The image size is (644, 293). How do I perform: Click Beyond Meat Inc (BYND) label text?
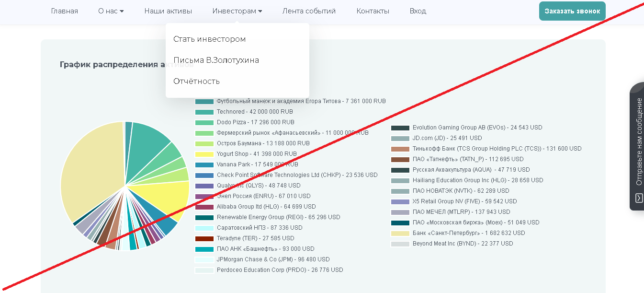click(x=463, y=244)
